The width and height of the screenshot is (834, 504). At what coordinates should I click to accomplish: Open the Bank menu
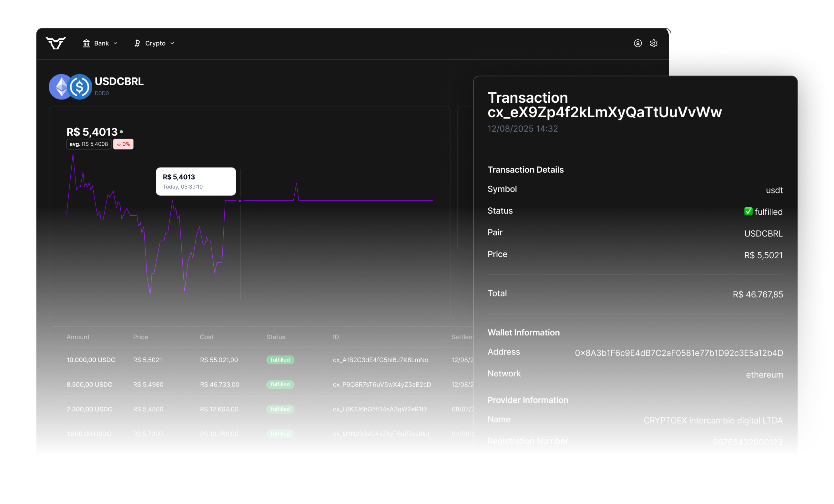101,43
